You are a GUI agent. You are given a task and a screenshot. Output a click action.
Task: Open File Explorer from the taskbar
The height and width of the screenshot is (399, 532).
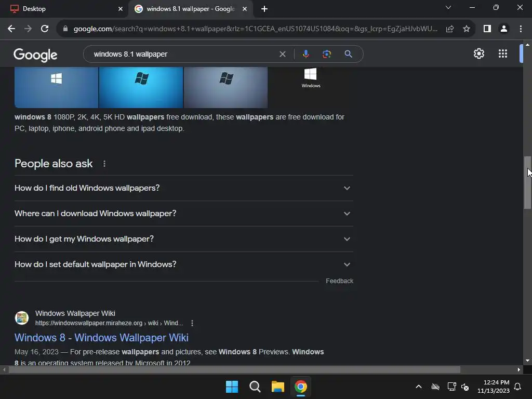pos(277,387)
